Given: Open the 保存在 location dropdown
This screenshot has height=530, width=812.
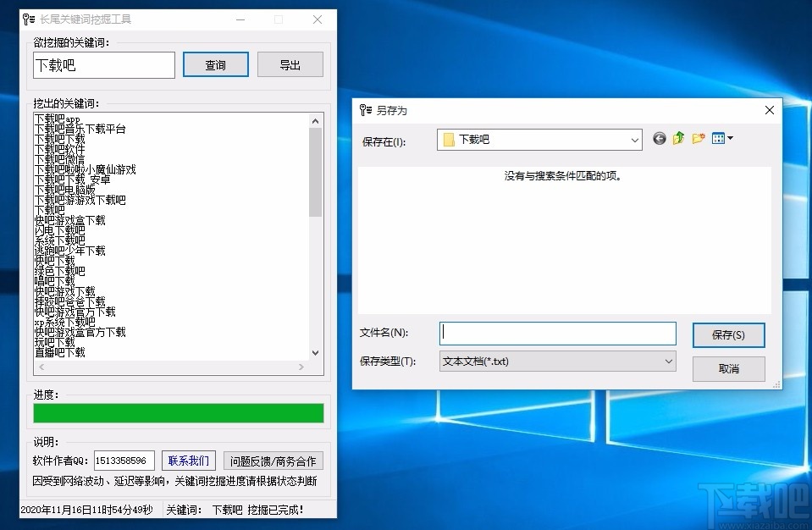Looking at the screenshot, I should 631,139.
